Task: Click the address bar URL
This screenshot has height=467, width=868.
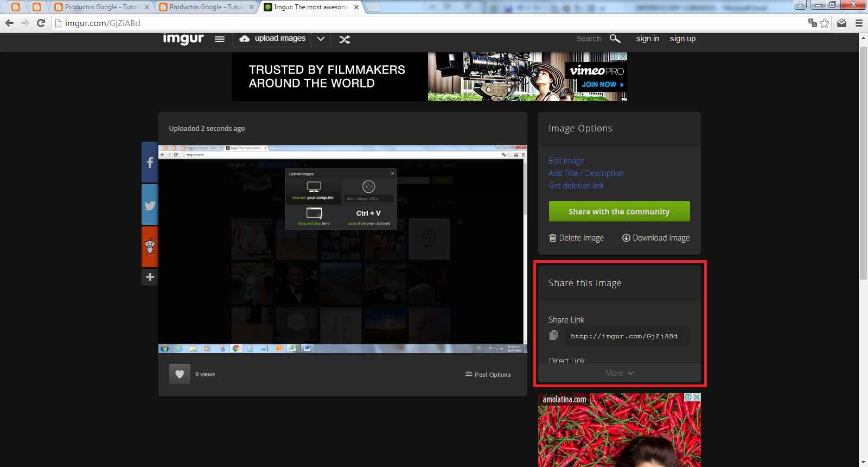Action: point(103,23)
